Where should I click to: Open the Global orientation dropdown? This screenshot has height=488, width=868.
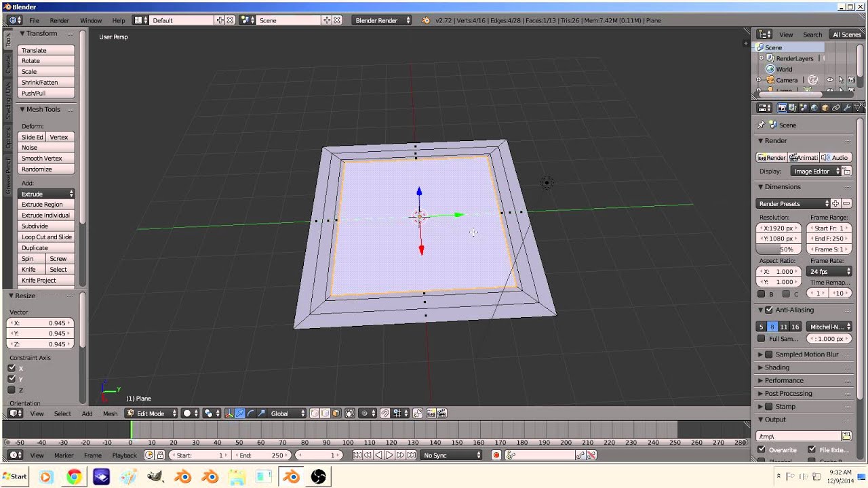point(288,413)
